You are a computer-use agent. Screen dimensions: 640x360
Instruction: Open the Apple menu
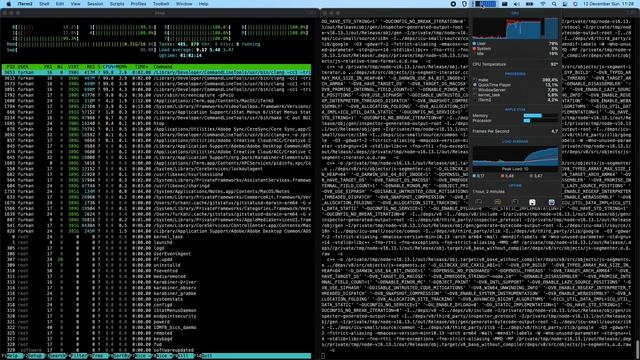(9, 4)
